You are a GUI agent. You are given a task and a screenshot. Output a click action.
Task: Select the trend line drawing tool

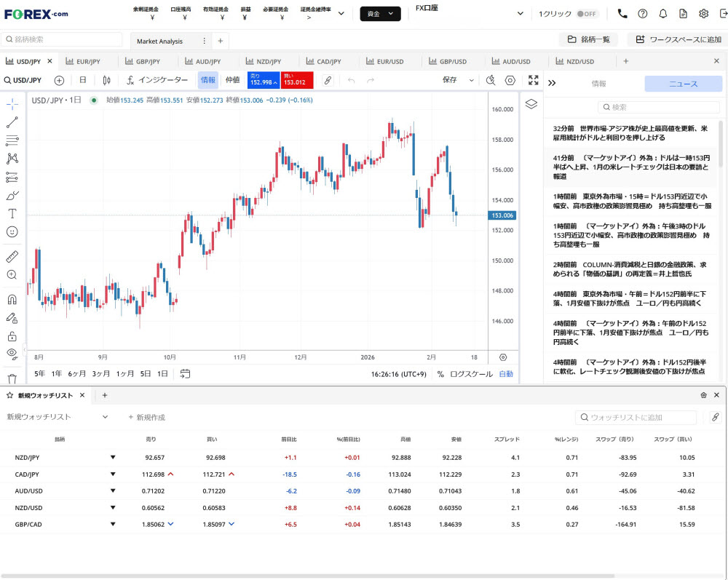click(12, 122)
